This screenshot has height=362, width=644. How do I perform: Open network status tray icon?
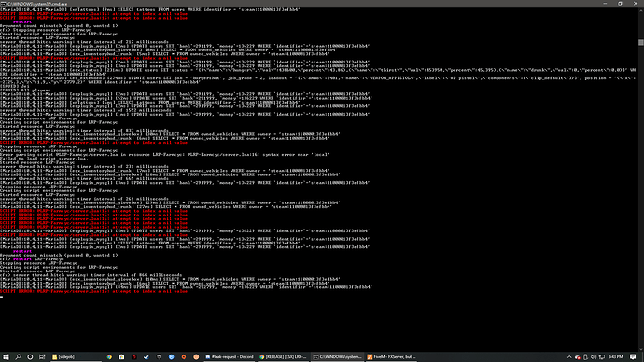click(x=602, y=357)
